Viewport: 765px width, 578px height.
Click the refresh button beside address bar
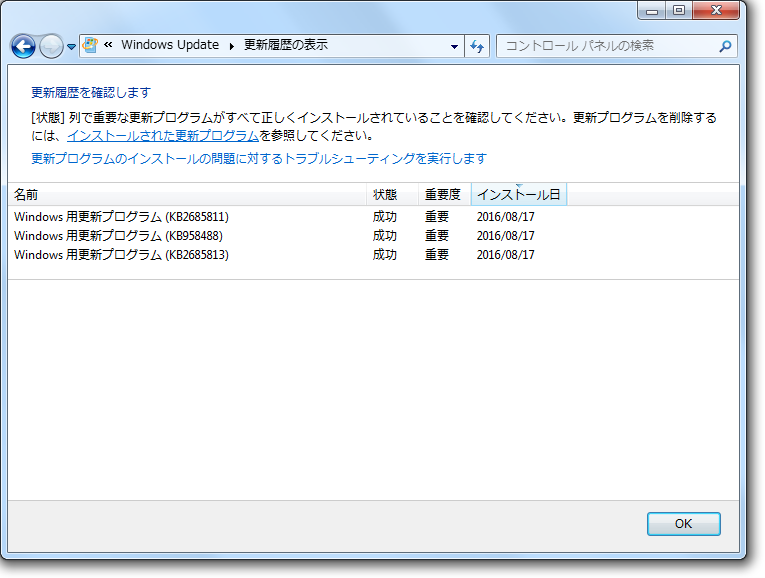click(477, 46)
